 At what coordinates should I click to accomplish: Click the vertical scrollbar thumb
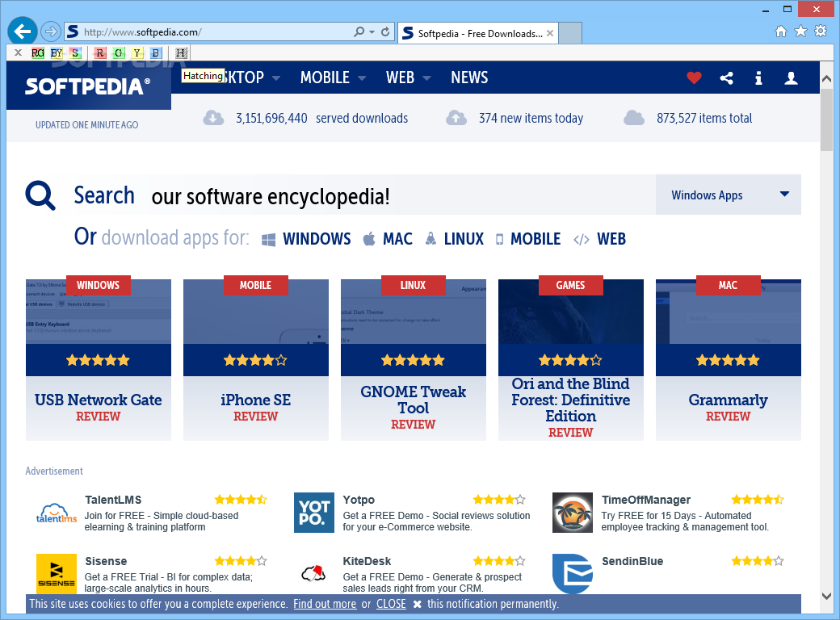coord(826,120)
